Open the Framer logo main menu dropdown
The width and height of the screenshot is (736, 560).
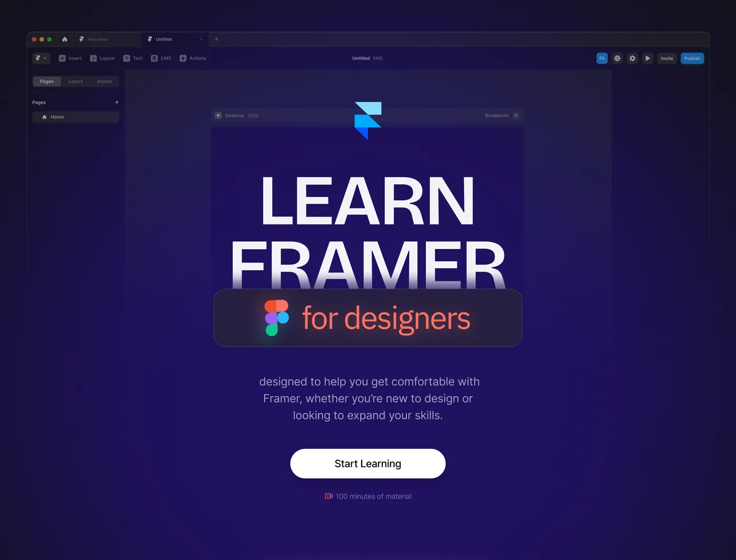(x=41, y=58)
